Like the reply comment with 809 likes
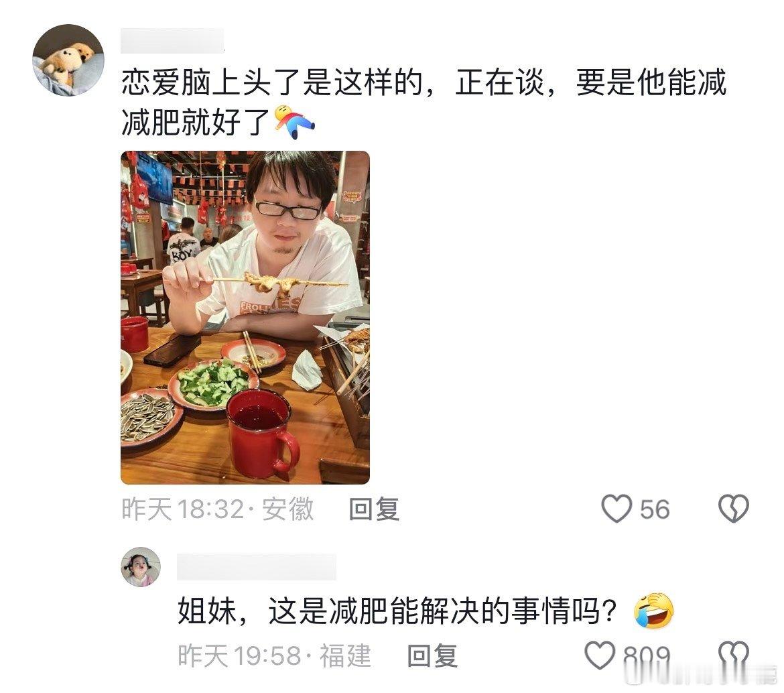 coord(600,655)
